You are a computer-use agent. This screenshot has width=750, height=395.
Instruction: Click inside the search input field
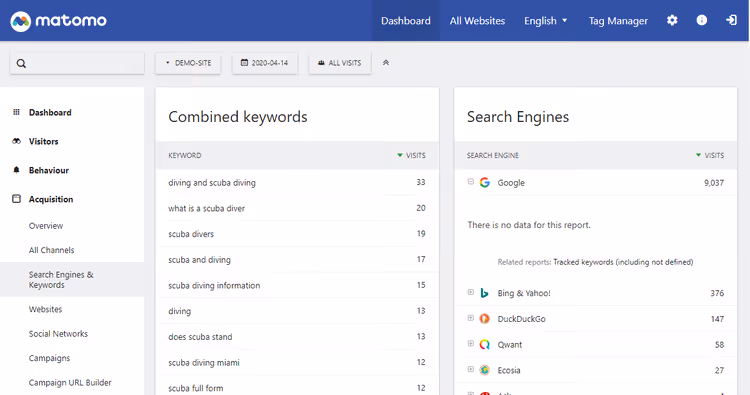77,63
